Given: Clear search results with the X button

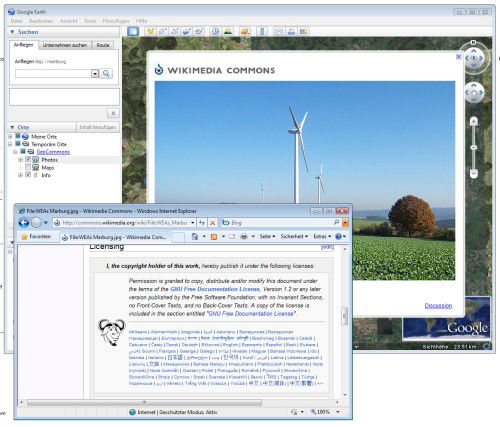Looking at the screenshot, I should (113, 113).
